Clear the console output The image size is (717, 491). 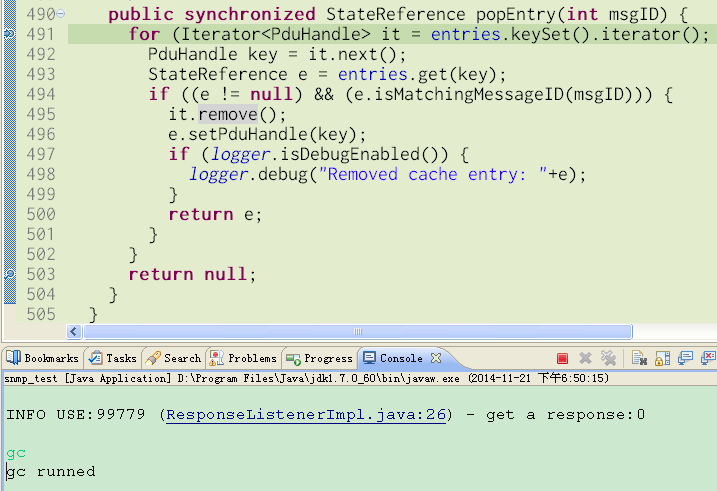pyautogui.click(x=639, y=358)
